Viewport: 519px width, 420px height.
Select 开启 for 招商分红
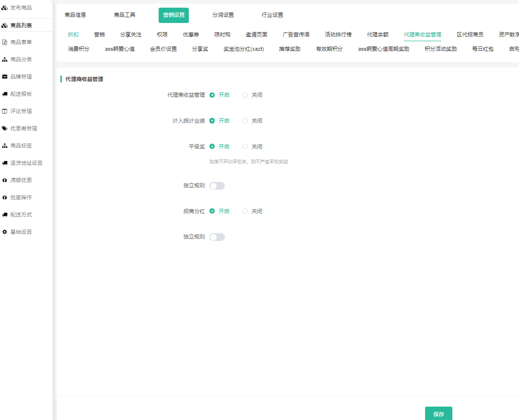click(212, 211)
